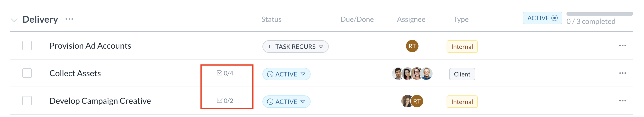The width and height of the screenshot is (644, 117).
Task: Open the TASK RECURS status dropdown
Action: point(295,47)
